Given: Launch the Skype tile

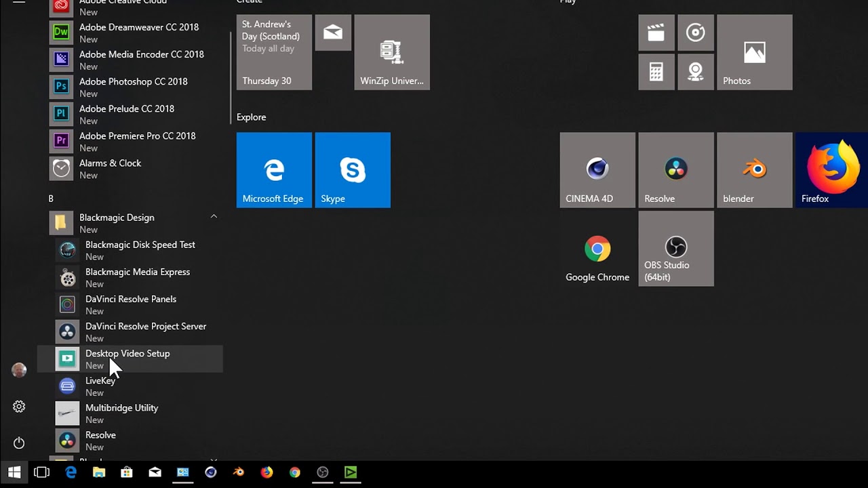Looking at the screenshot, I should [x=353, y=170].
